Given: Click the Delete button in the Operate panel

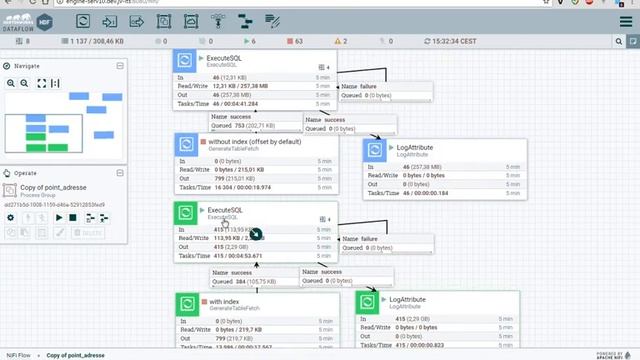Looking at the screenshot, I should tap(88, 233).
